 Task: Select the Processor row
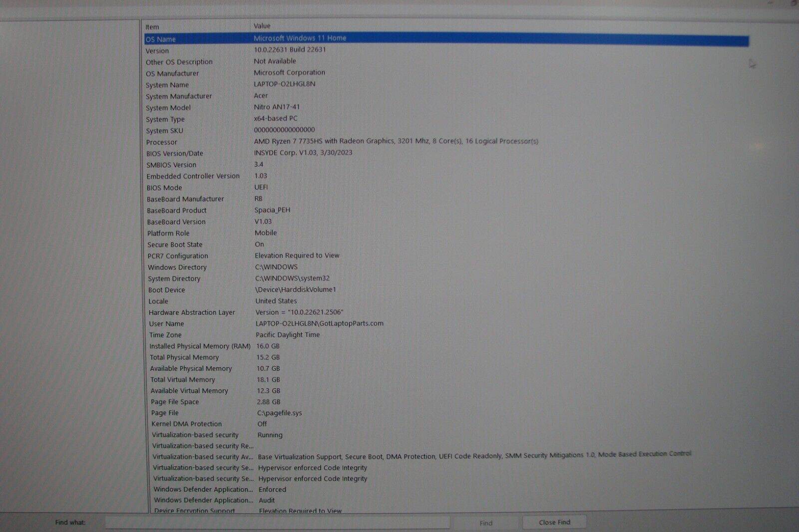coord(161,142)
